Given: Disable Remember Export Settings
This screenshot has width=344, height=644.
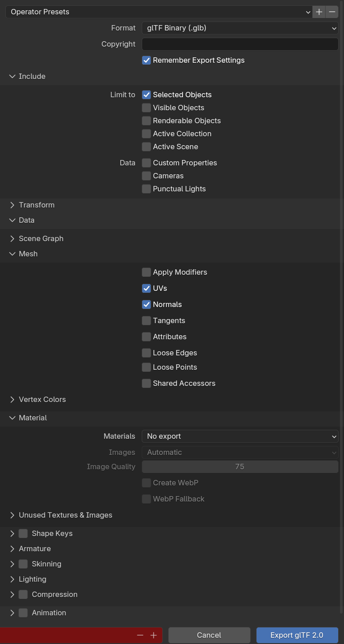Looking at the screenshot, I should [147, 60].
